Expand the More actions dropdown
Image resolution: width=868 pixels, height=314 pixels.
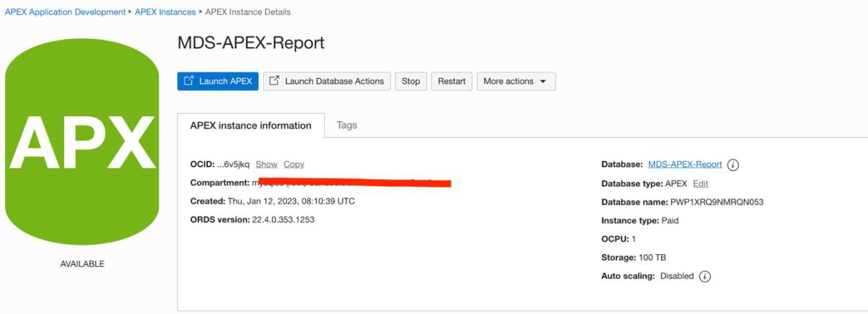pyautogui.click(x=516, y=81)
